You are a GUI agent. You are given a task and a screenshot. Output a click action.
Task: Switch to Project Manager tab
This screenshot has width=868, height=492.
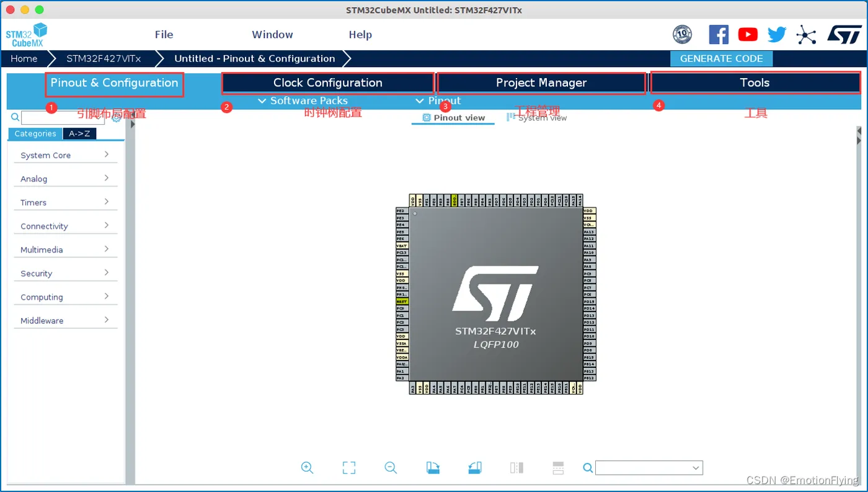(x=541, y=83)
